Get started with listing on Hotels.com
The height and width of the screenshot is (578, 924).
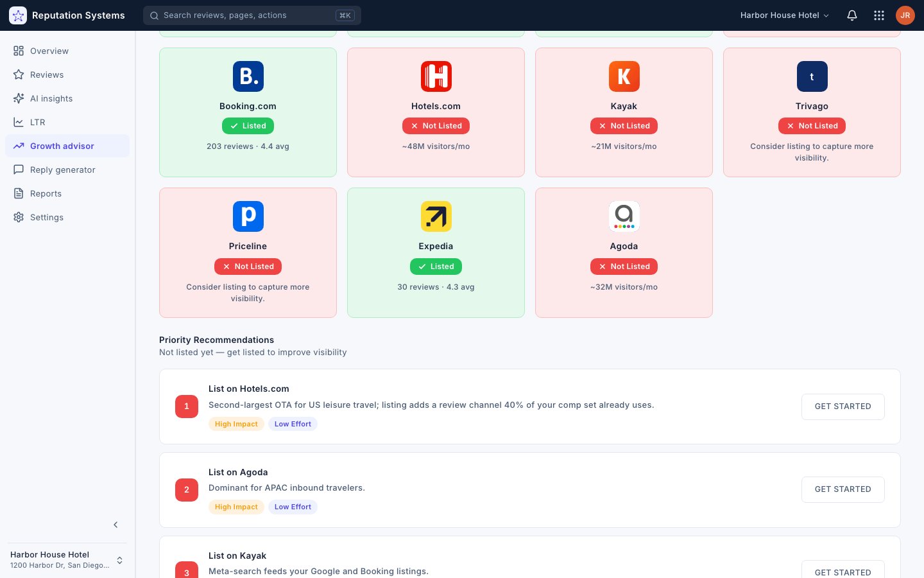tap(843, 407)
